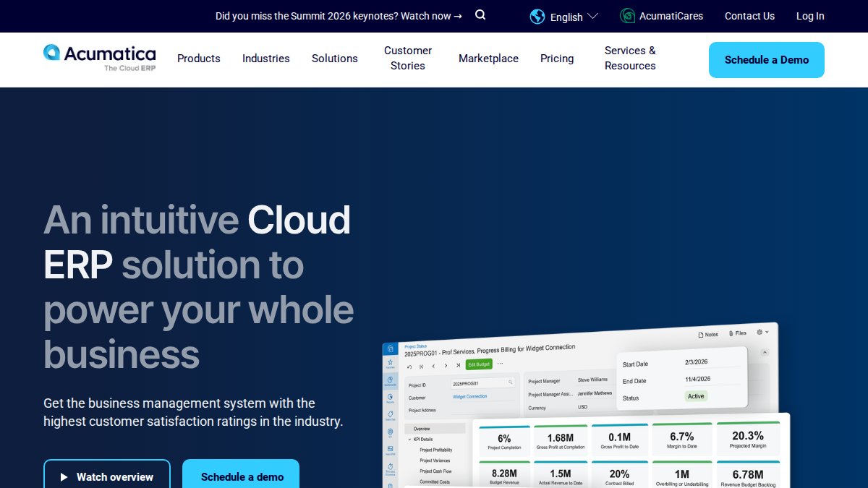Click the 20.3% Projected Margin card
The width and height of the screenshot is (868, 488).
coord(748,438)
